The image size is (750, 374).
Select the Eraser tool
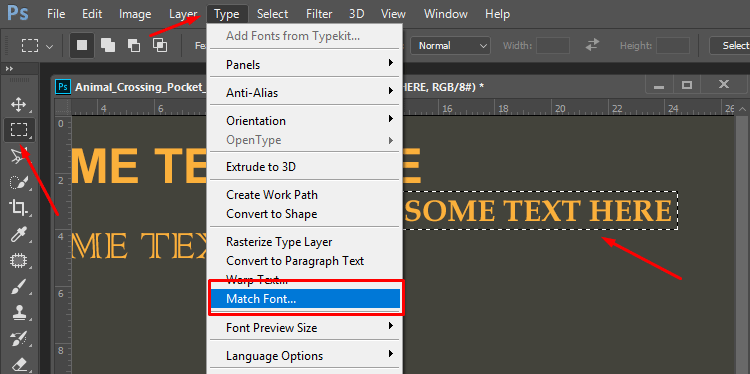tap(19, 364)
